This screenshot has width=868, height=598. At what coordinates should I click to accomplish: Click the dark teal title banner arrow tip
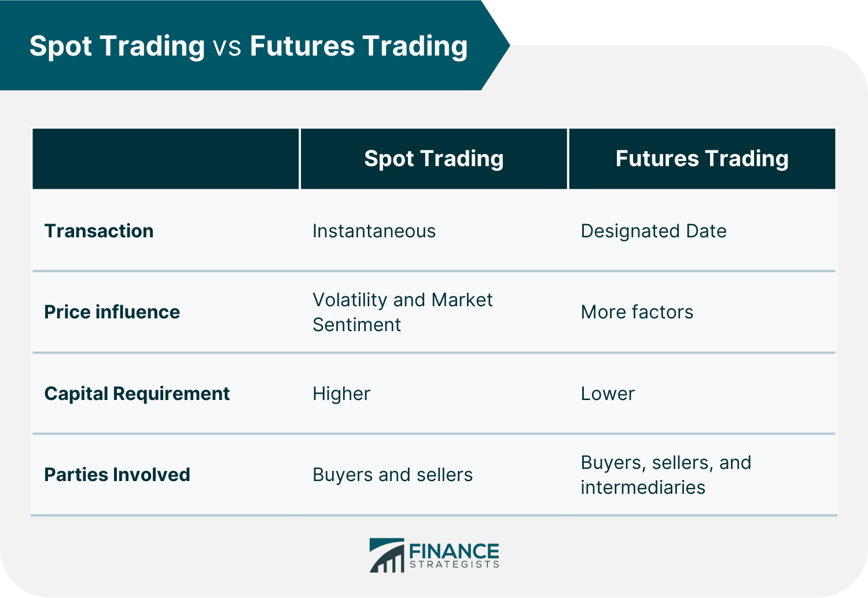498,45
